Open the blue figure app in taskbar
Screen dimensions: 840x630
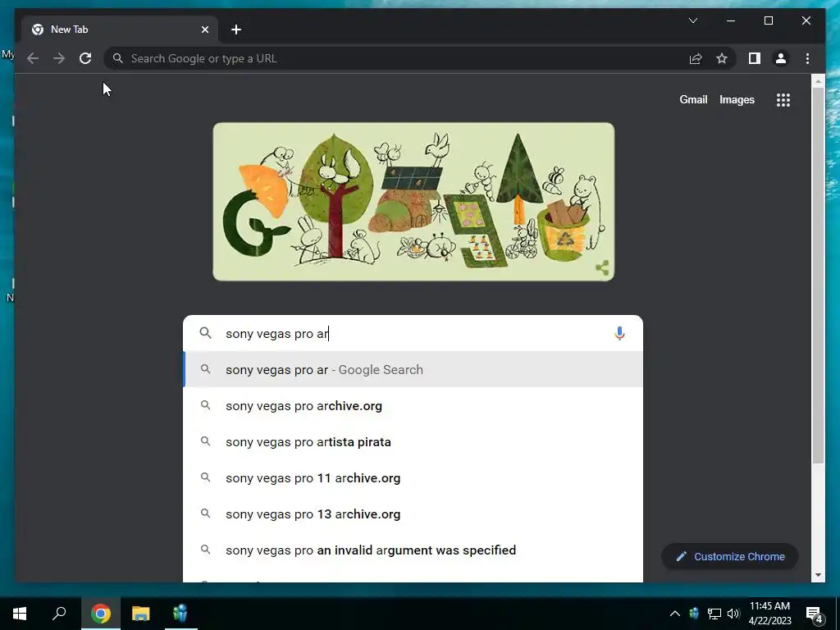[x=180, y=614]
